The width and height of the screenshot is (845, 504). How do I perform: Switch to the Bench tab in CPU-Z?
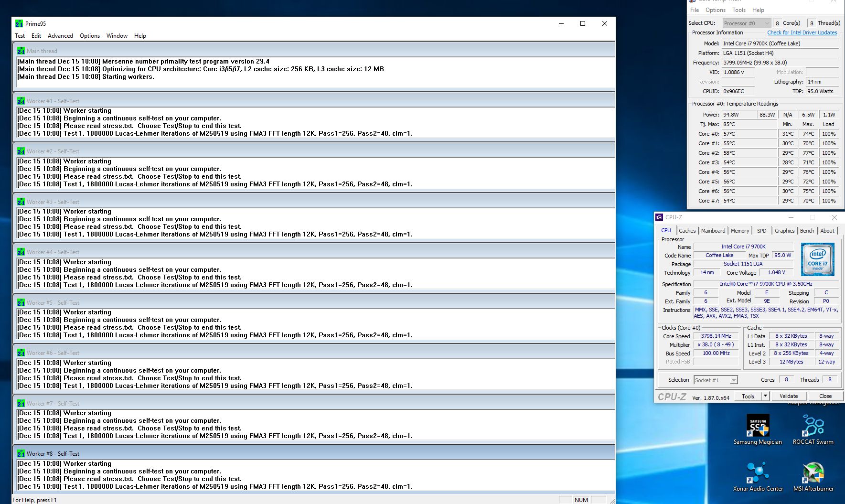pos(807,231)
